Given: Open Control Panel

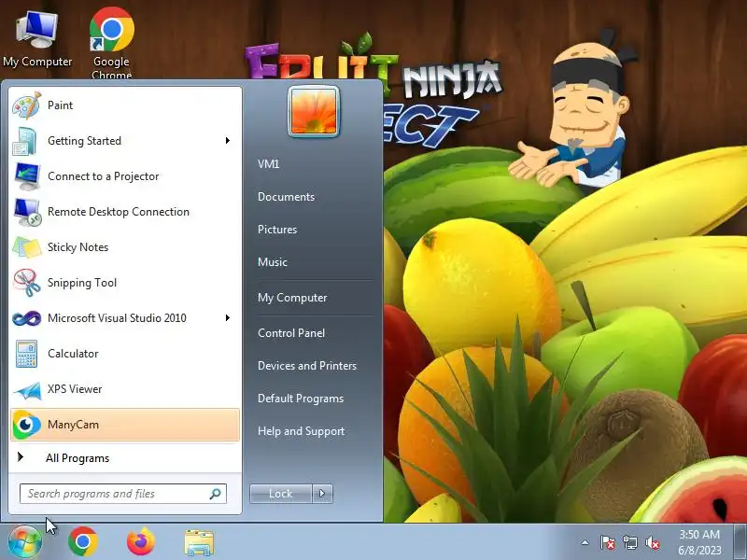Looking at the screenshot, I should coord(291,333).
